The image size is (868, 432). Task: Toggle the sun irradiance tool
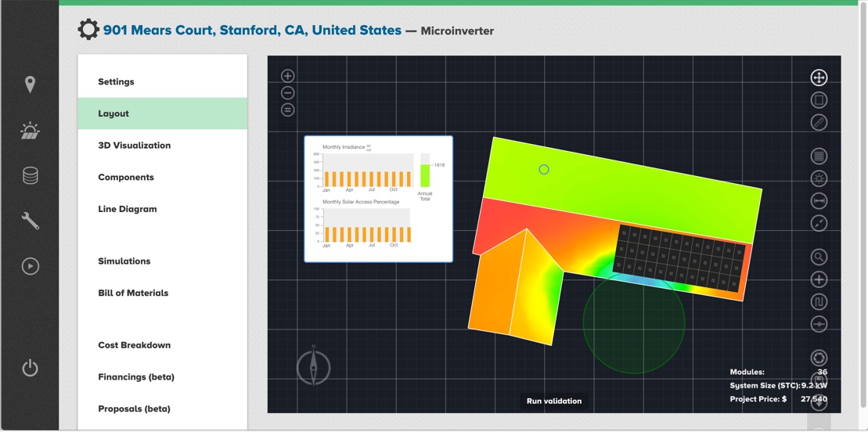click(x=819, y=178)
